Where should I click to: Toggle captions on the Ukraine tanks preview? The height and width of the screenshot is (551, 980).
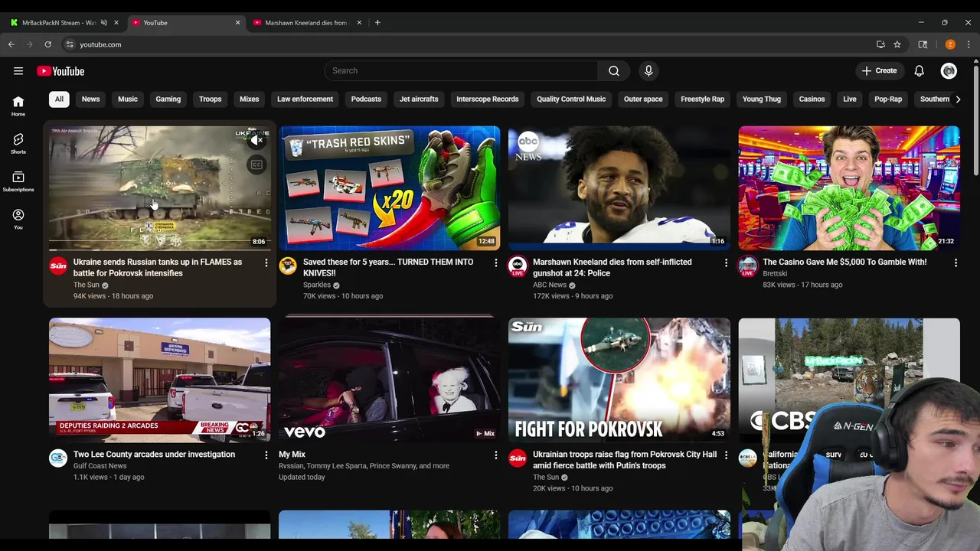256,165
